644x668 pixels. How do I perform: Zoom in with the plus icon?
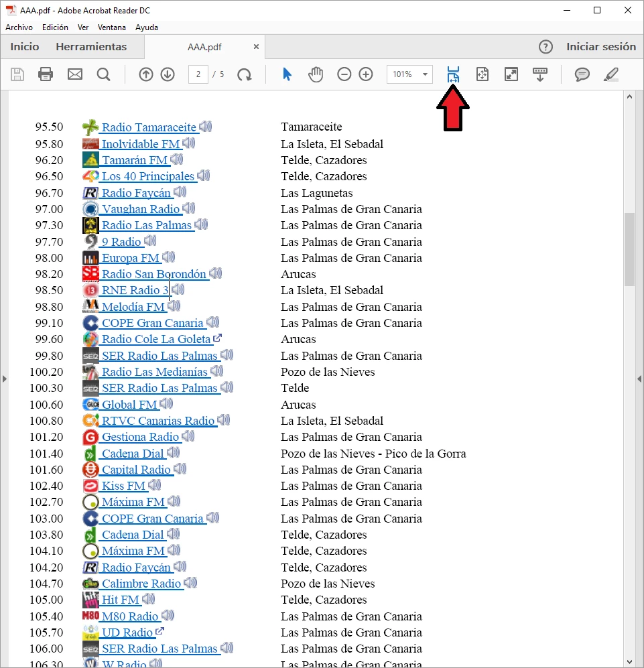pyautogui.click(x=366, y=74)
